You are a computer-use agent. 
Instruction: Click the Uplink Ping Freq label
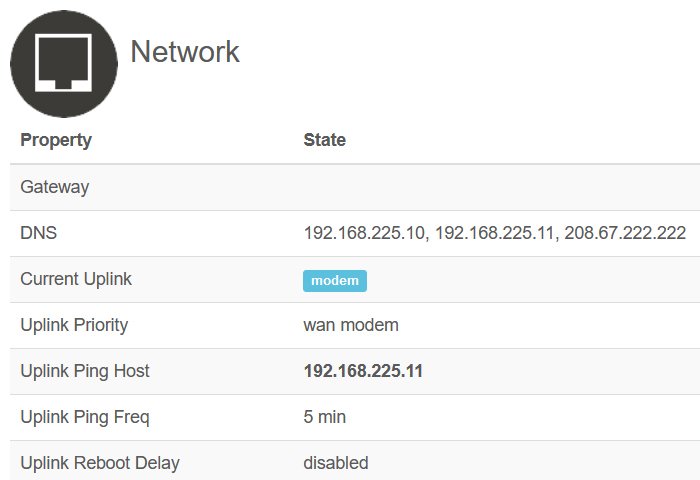click(85, 417)
